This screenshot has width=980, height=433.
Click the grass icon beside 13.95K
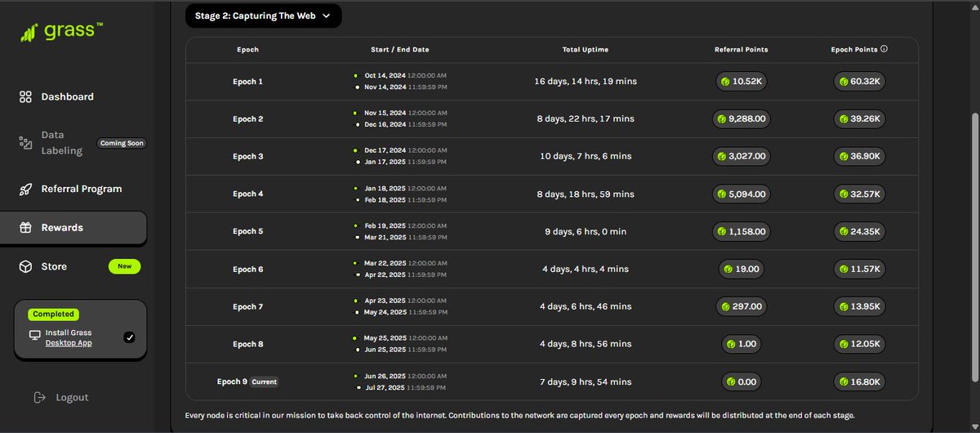tap(844, 306)
